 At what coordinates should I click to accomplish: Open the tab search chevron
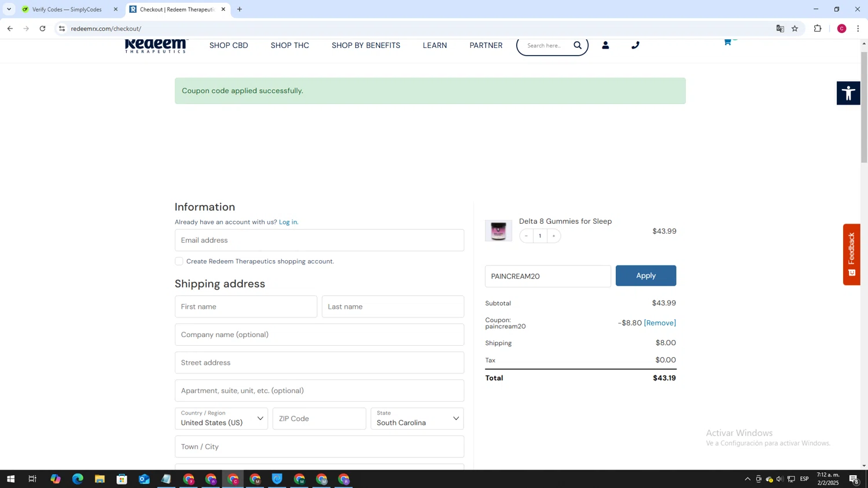click(9, 9)
